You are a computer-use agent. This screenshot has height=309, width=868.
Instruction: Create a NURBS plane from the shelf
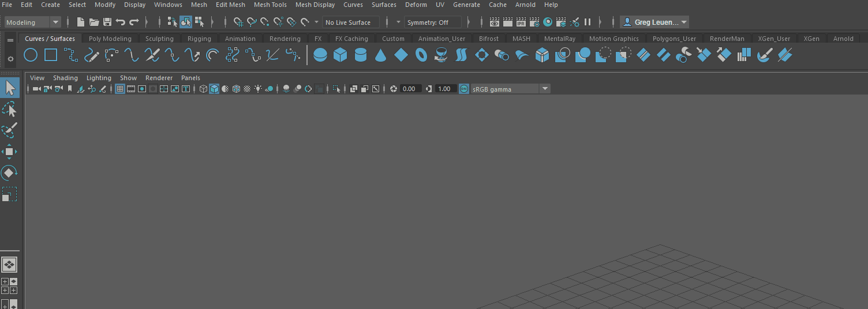pyautogui.click(x=401, y=55)
